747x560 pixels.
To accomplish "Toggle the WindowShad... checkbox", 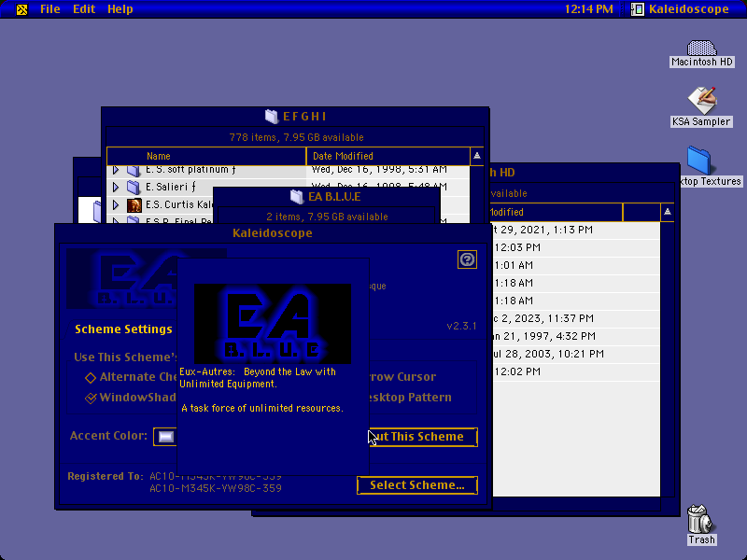I will [91, 398].
